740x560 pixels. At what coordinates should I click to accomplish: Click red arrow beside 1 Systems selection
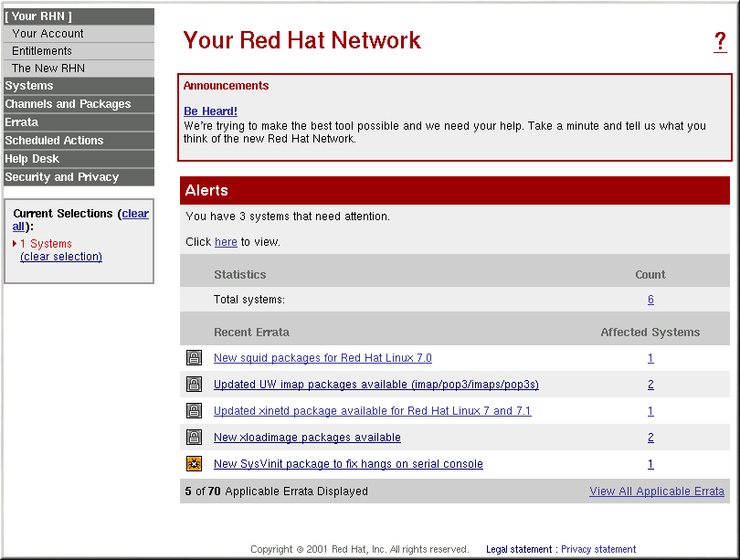pos(15,244)
